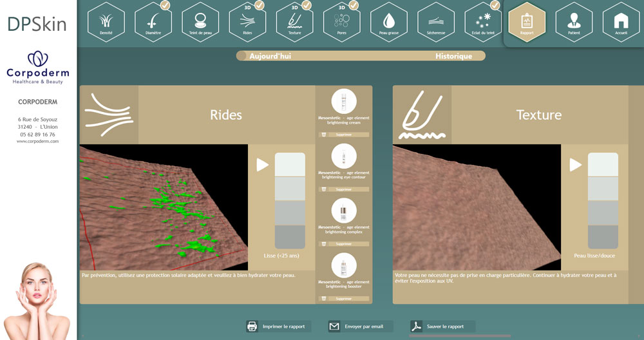Open the Densité analysis icon

click(106, 22)
